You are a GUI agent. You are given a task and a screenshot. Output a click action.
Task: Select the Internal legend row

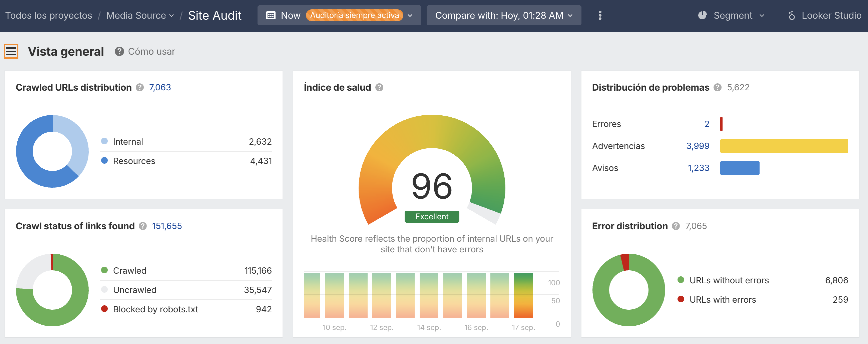pos(186,142)
